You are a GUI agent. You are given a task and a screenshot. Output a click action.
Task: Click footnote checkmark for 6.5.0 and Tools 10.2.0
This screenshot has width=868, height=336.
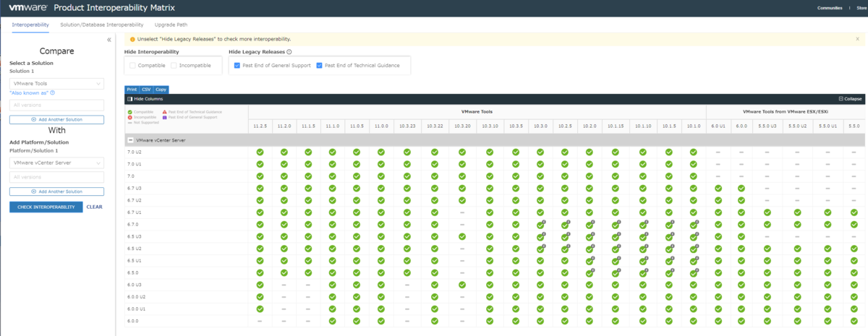(x=590, y=272)
